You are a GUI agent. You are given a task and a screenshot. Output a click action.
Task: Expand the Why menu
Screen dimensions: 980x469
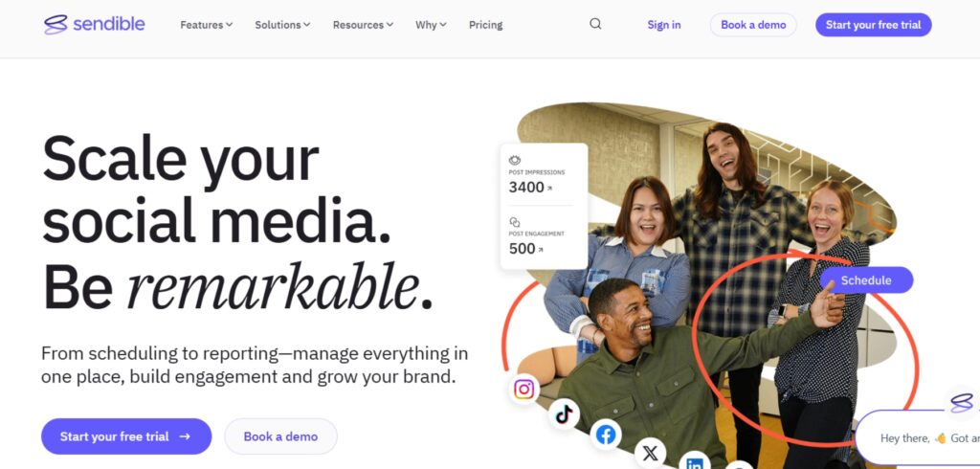point(431,25)
